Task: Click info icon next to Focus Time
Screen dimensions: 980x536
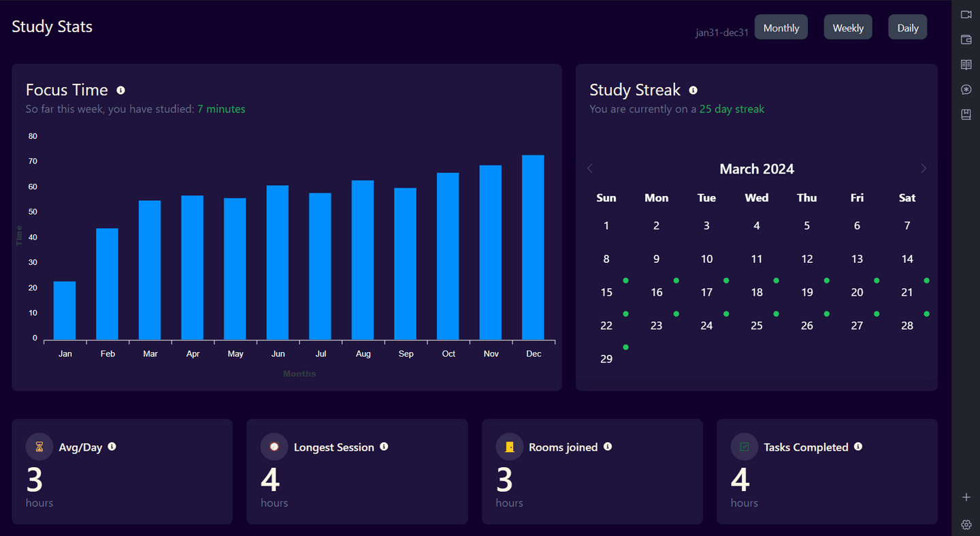Action: coord(120,90)
